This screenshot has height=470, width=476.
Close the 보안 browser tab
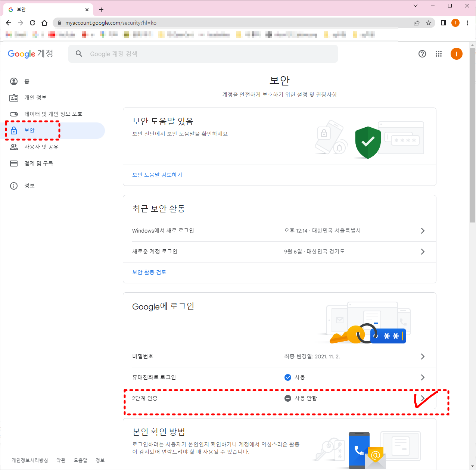click(x=87, y=10)
